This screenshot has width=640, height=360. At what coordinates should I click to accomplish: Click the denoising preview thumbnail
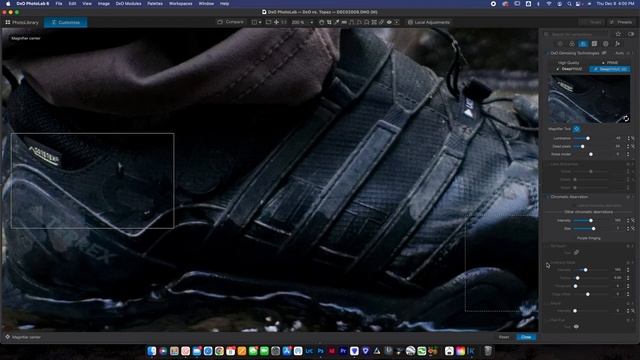point(589,98)
